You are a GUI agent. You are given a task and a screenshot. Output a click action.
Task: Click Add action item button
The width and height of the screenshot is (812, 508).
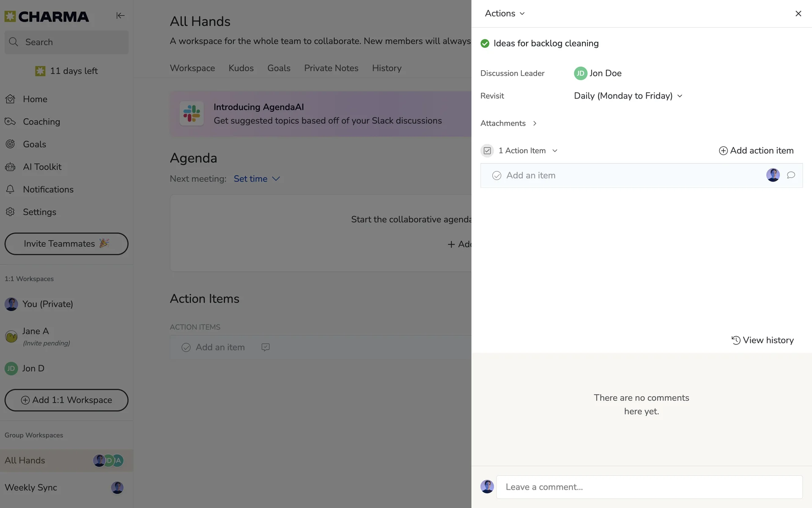click(756, 151)
